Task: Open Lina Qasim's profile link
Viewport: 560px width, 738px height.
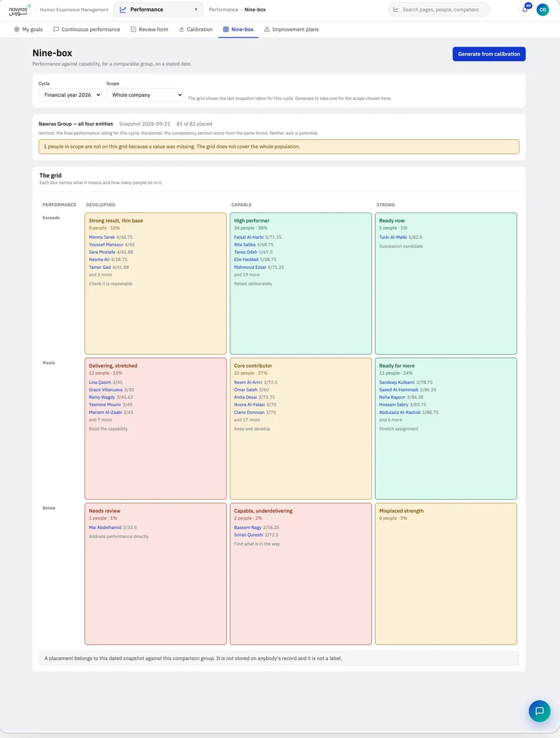Action: pyautogui.click(x=100, y=382)
